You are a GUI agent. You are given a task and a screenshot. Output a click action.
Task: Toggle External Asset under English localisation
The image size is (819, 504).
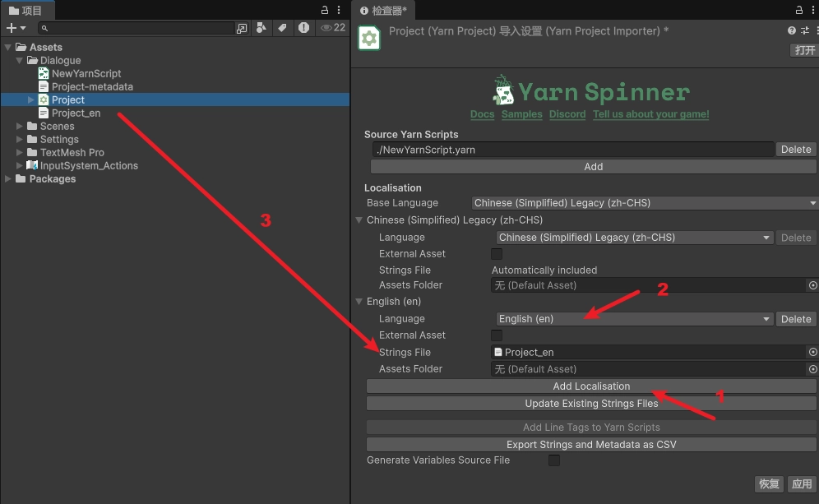497,335
